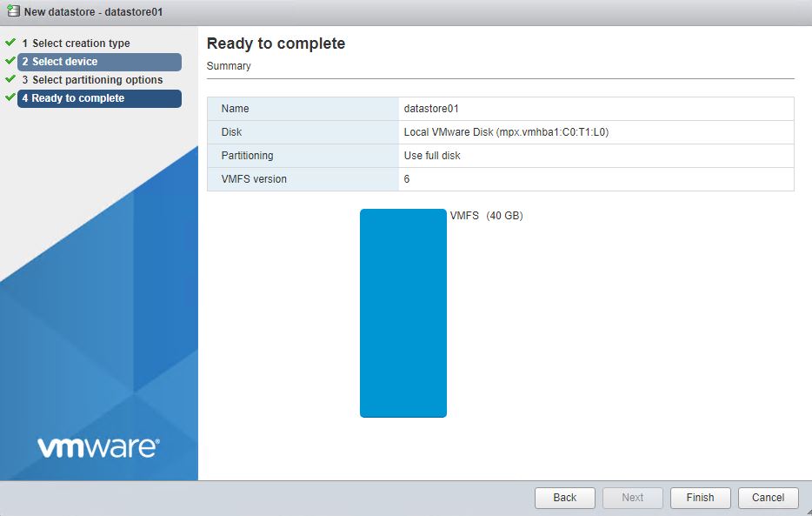
Task: Dismiss the wizard with the Cancel button
Action: (768, 498)
